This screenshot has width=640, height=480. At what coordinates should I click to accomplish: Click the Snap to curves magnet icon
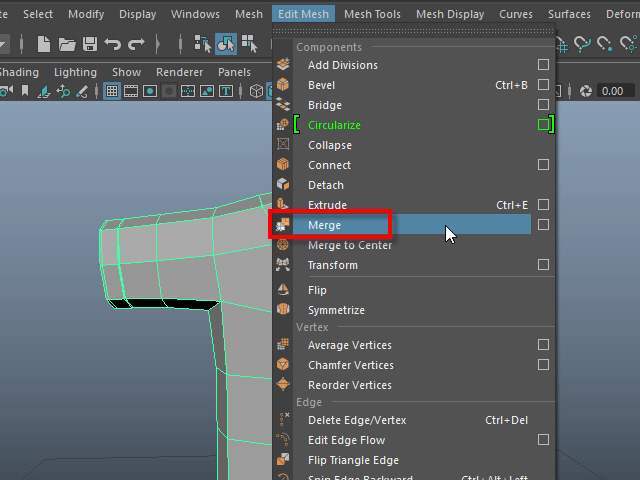tap(582, 44)
